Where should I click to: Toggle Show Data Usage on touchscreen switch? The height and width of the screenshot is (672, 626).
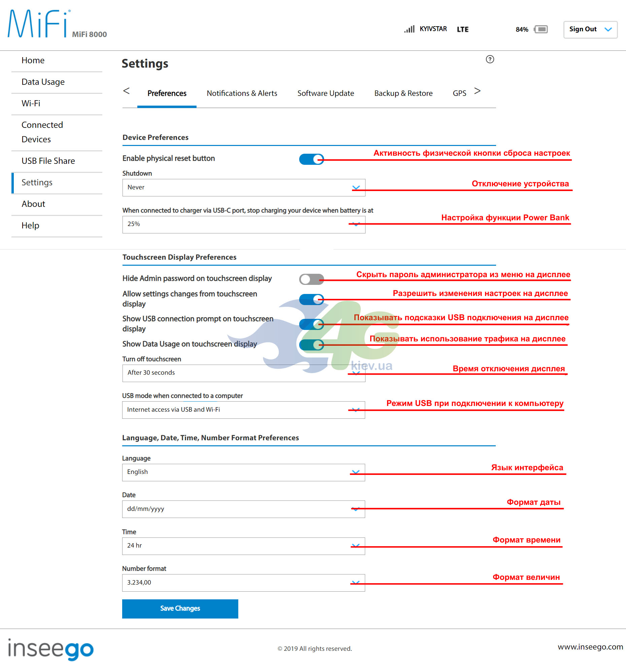tap(311, 345)
